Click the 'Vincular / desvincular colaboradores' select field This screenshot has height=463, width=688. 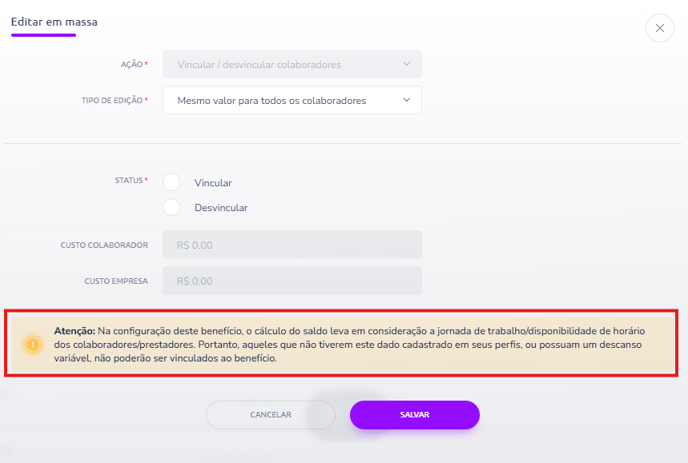tap(292, 64)
